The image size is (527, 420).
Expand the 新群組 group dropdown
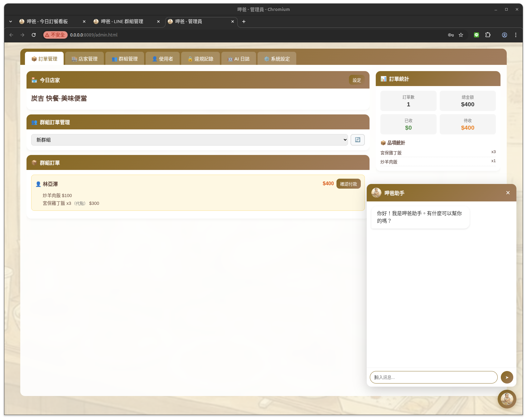coord(189,140)
